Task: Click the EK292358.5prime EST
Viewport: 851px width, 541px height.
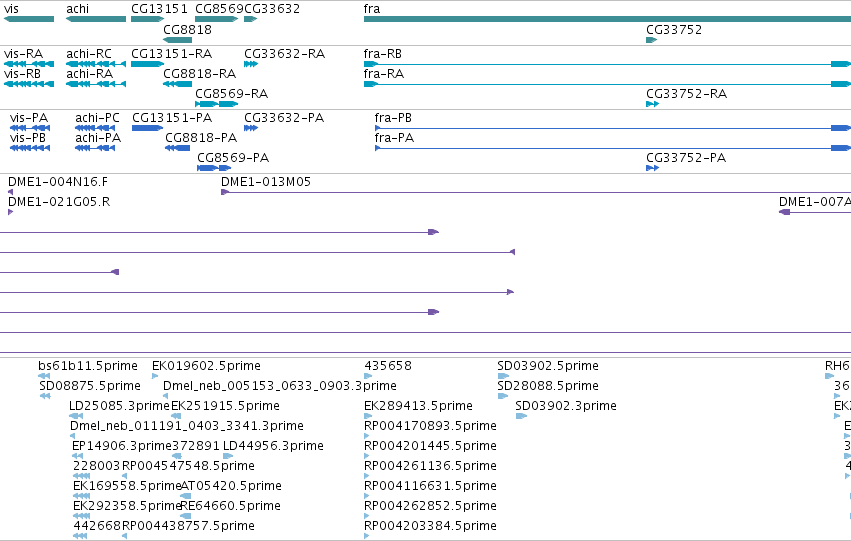Action: 81,516
